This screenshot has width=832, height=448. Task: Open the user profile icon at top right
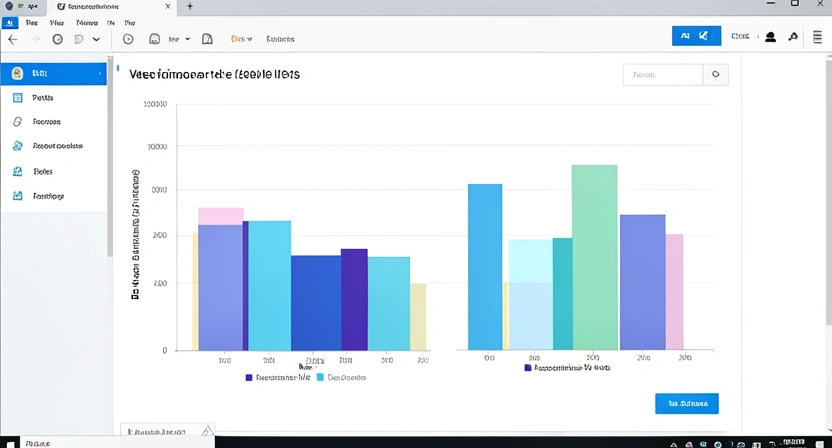click(x=770, y=37)
